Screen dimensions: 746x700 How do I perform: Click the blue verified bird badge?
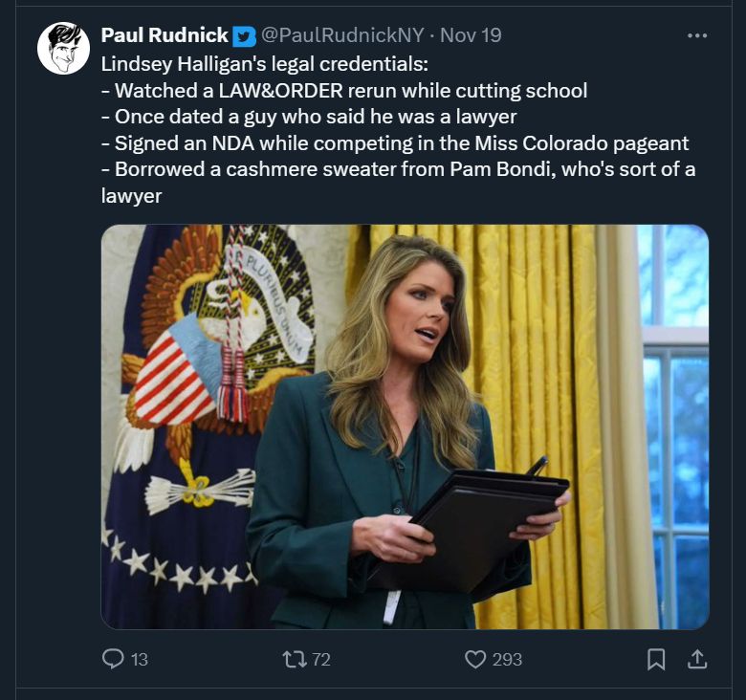click(x=245, y=36)
